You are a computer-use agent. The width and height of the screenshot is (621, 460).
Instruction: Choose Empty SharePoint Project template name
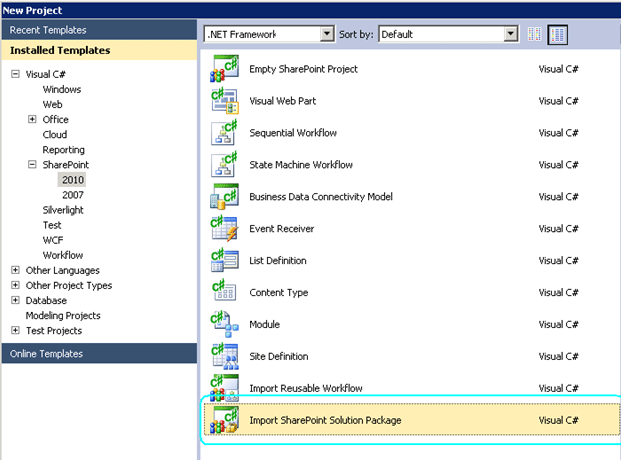click(x=303, y=69)
